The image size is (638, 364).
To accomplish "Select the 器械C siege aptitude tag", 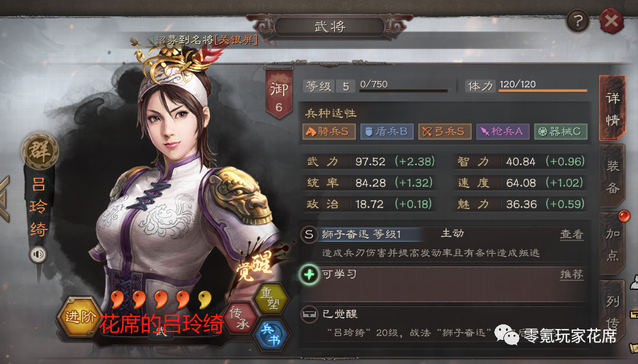I will coord(561,131).
